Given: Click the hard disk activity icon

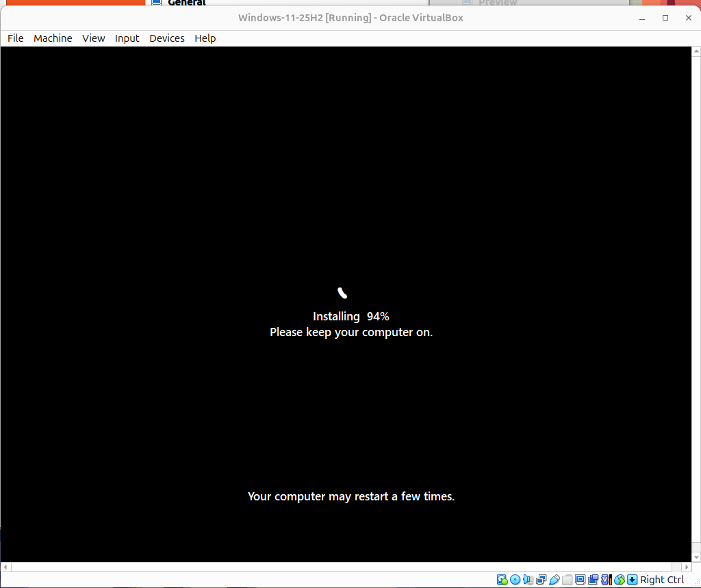Looking at the screenshot, I should [x=501, y=579].
